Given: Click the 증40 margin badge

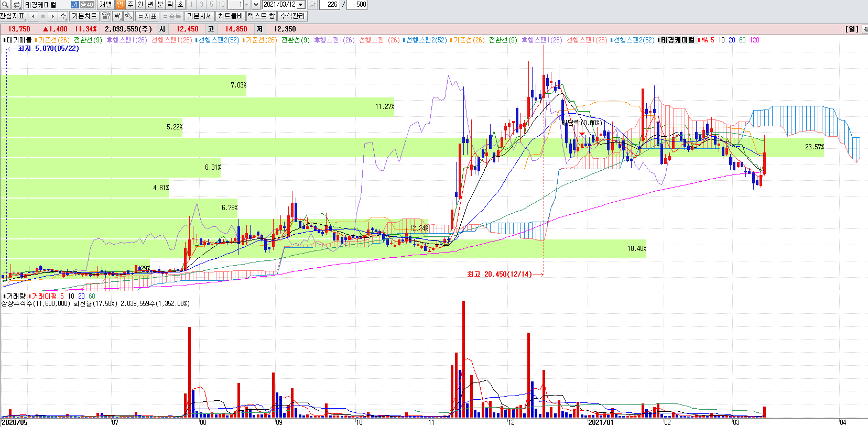Looking at the screenshot, I should [x=86, y=4].
